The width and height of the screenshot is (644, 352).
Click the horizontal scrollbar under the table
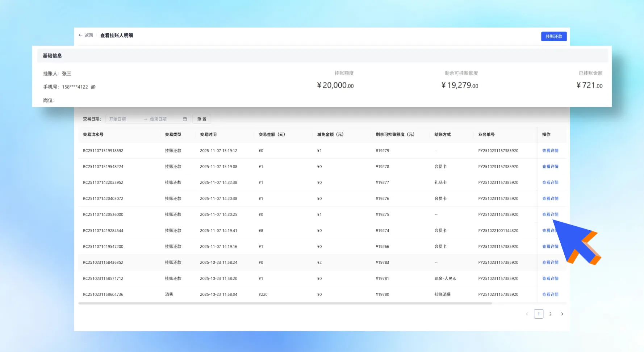285,303
